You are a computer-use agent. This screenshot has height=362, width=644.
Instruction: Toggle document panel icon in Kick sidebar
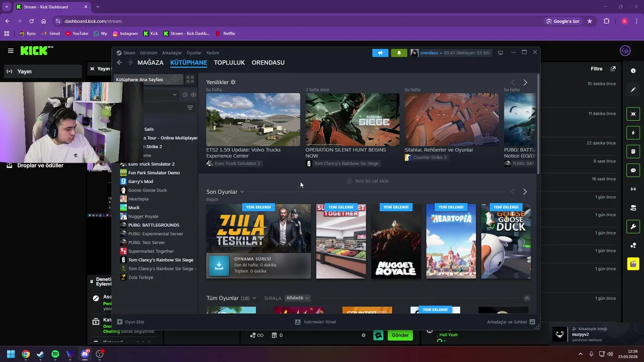click(x=633, y=151)
